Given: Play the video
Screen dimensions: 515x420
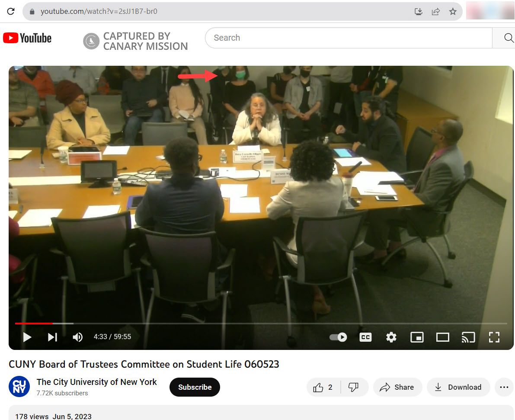Looking at the screenshot, I should tap(27, 337).
